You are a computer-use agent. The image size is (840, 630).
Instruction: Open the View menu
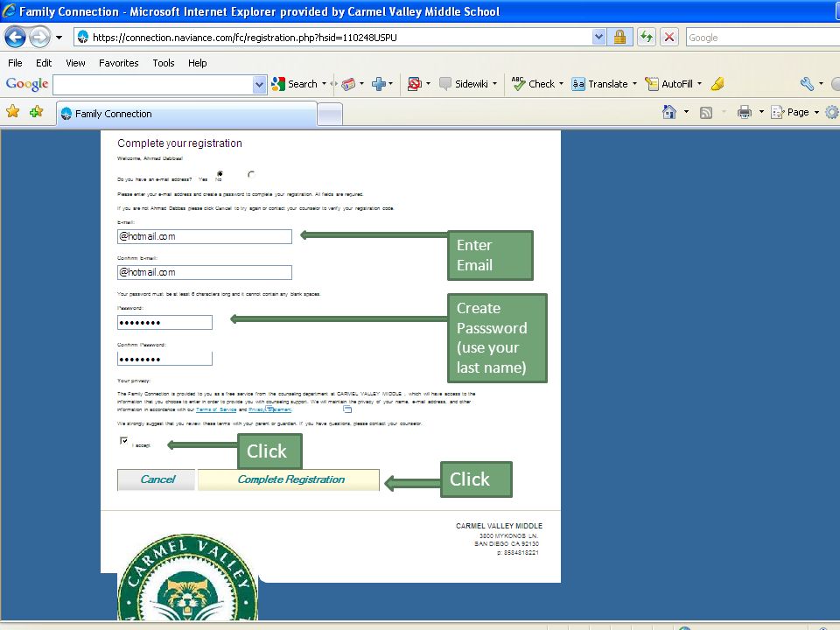click(x=75, y=63)
